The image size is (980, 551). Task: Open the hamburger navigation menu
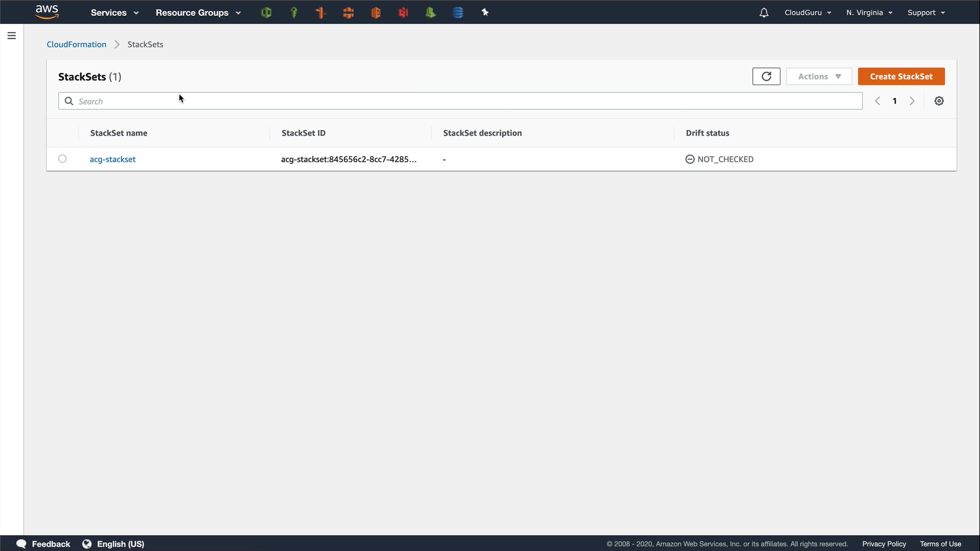12,36
